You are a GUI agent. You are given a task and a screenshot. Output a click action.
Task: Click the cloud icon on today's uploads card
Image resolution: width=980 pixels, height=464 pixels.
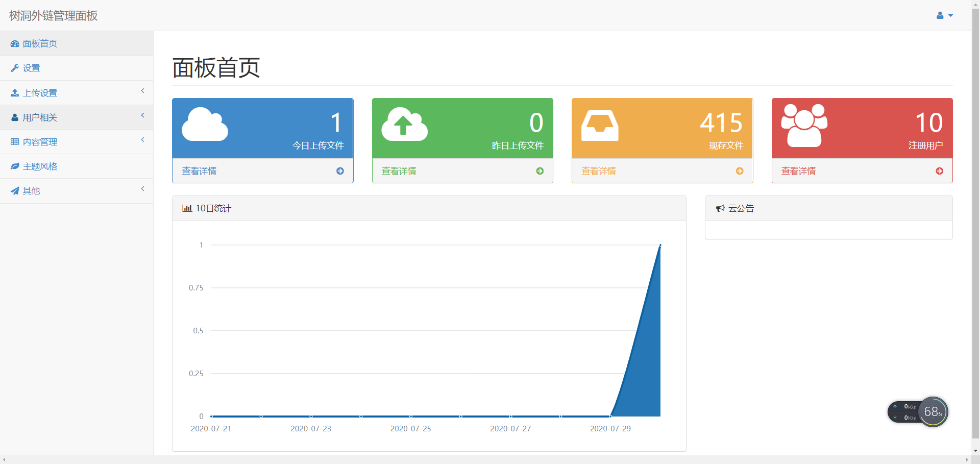(205, 124)
